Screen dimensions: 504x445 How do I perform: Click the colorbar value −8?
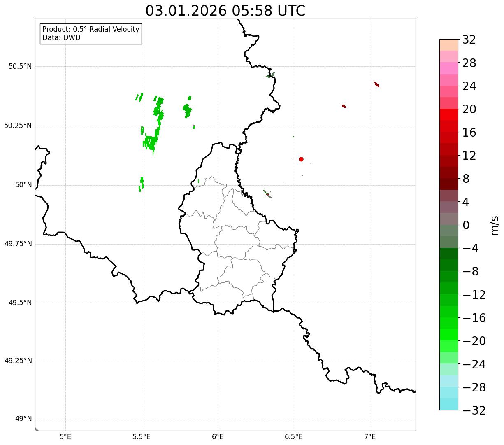click(x=470, y=272)
